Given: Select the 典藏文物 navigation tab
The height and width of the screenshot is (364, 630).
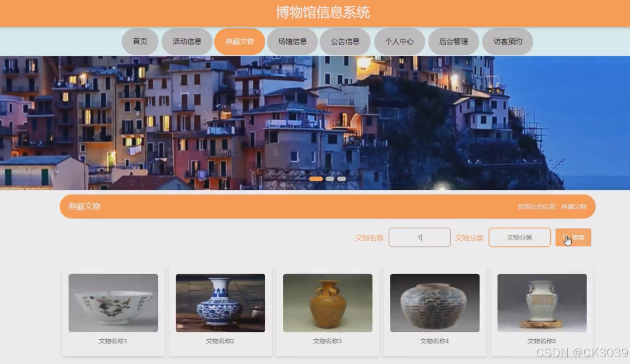Looking at the screenshot, I should point(240,41).
